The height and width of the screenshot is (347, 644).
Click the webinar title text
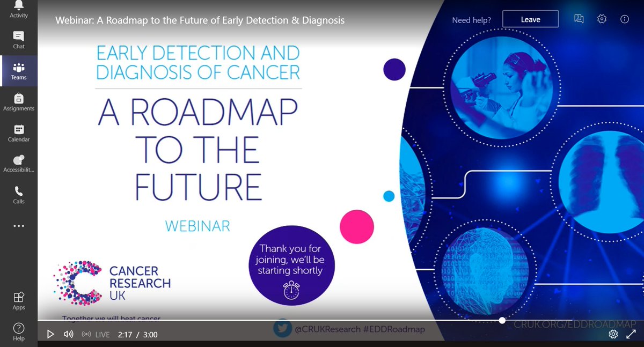200,20
